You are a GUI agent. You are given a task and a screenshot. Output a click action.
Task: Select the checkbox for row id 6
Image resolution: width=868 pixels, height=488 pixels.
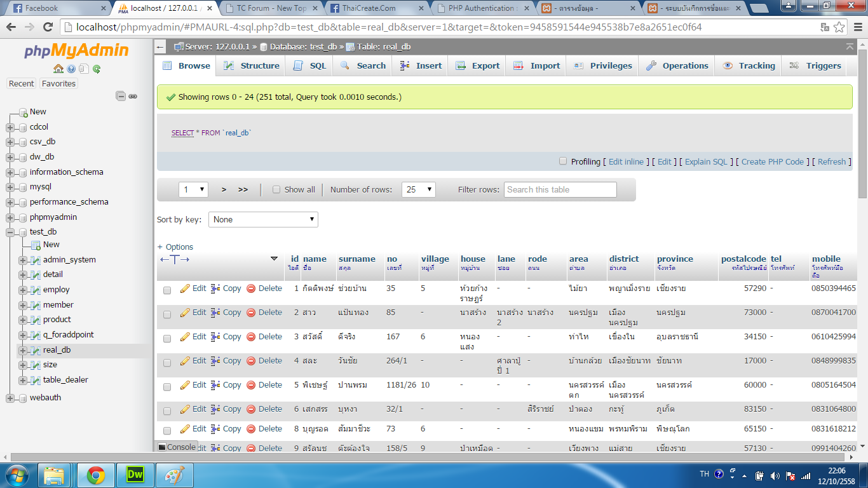coord(167,411)
